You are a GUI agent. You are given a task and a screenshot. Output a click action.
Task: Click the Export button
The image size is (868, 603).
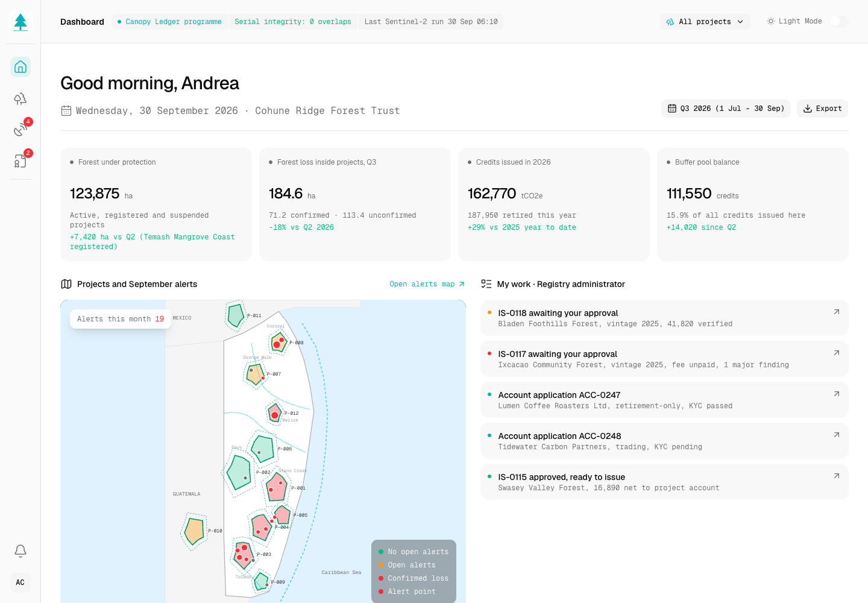(822, 109)
